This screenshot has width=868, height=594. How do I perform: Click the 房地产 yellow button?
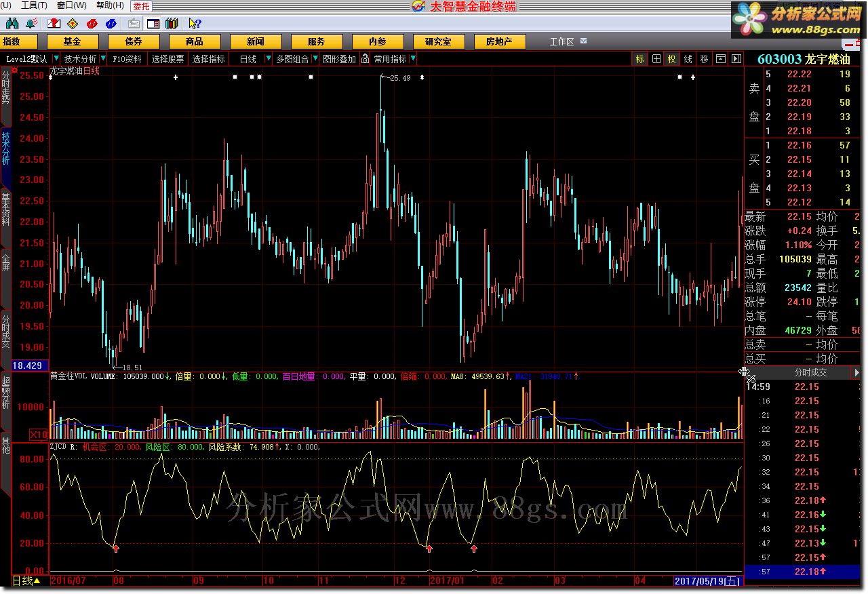pos(499,42)
